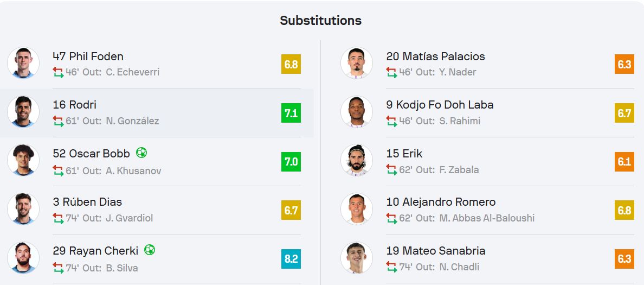Click Rodri's green 7.1 rating badge
This screenshot has height=285, width=644.
(291, 113)
